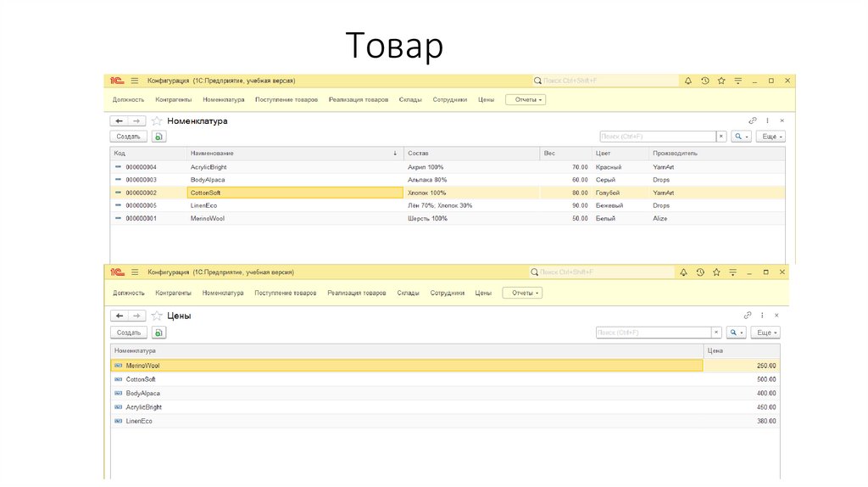Select the highlighted CottonSoft cell in Номенклатура
868x487 pixels.
point(295,193)
